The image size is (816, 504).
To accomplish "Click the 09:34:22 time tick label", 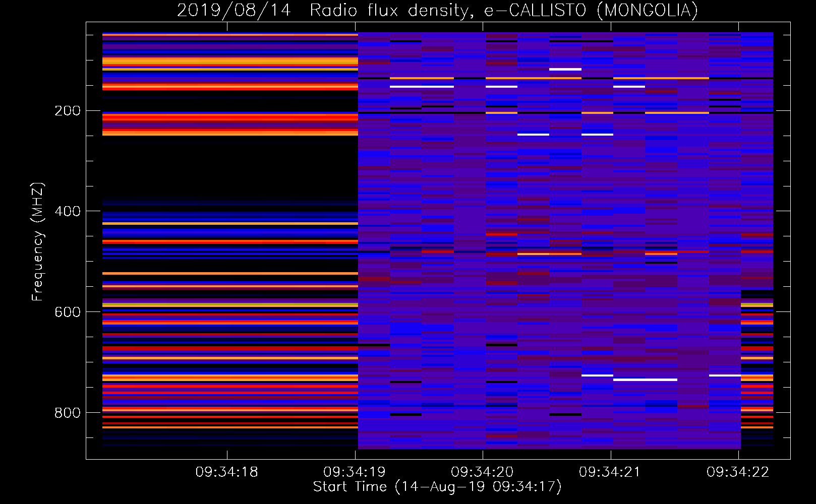I will [x=738, y=472].
